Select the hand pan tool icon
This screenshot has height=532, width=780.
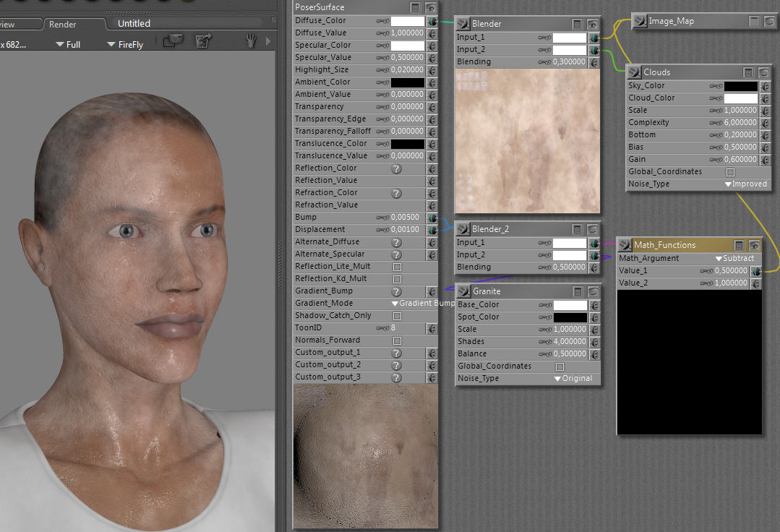coord(251,41)
